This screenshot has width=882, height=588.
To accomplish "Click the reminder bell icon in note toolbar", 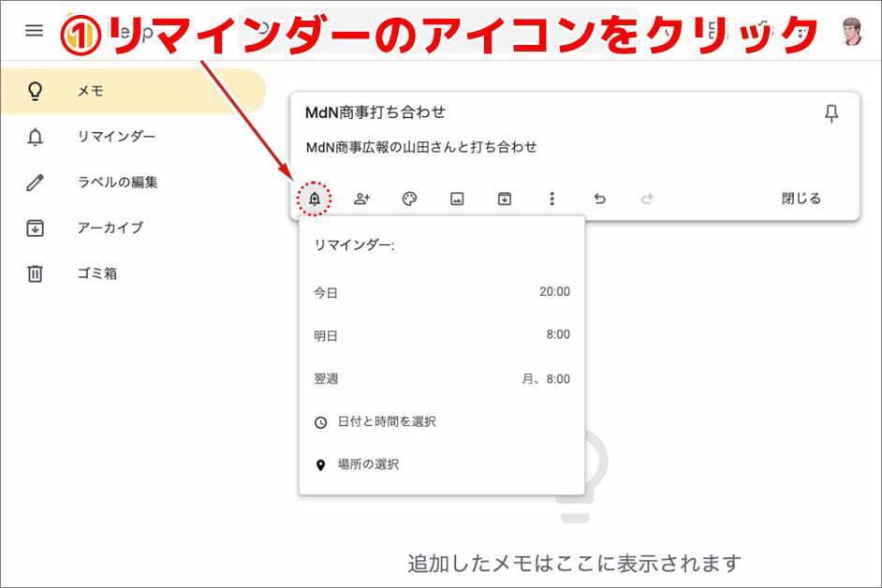I will 315,198.
